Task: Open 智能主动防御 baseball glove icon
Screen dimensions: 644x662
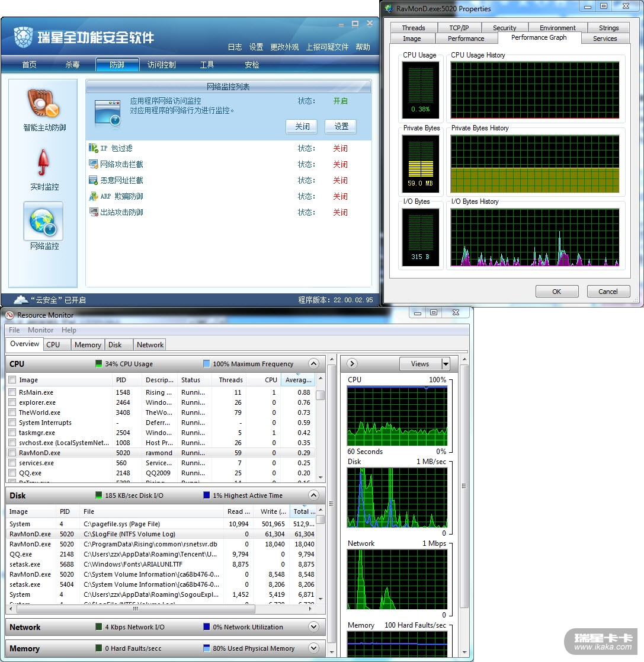Action: point(43,103)
